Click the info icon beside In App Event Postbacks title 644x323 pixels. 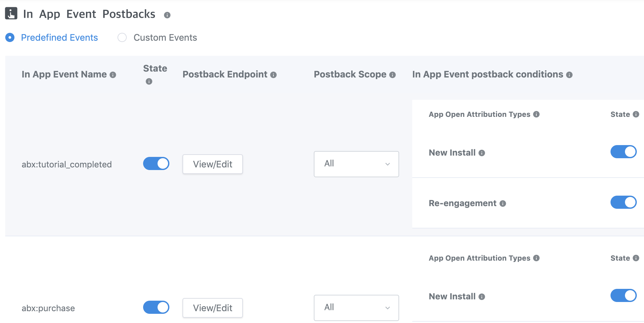pyautogui.click(x=167, y=15)
